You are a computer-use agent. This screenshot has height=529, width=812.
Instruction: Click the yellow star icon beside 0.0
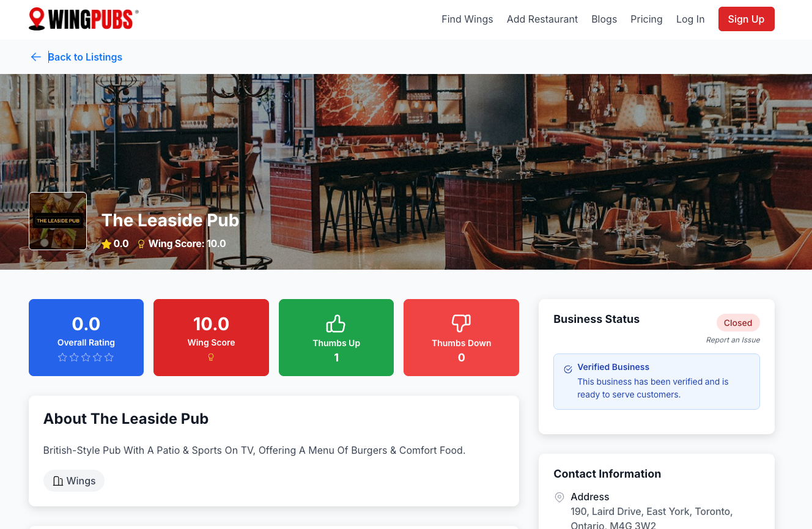coord(106,244)
